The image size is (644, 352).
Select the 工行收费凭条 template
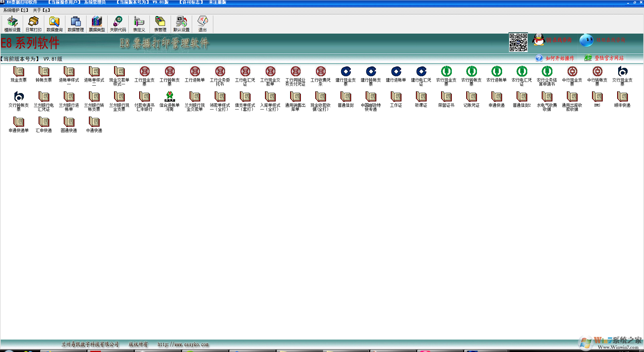point(321,76)
